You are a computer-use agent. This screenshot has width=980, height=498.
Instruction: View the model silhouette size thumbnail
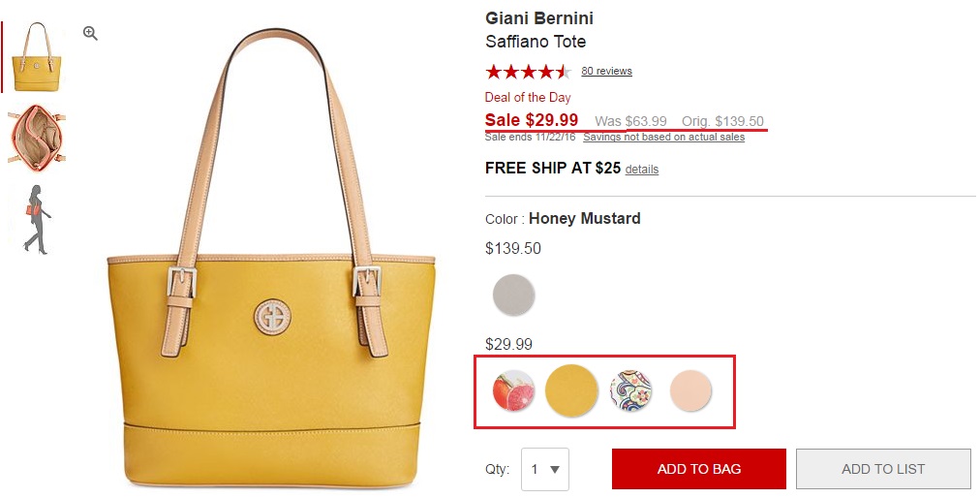click(36, 218)
